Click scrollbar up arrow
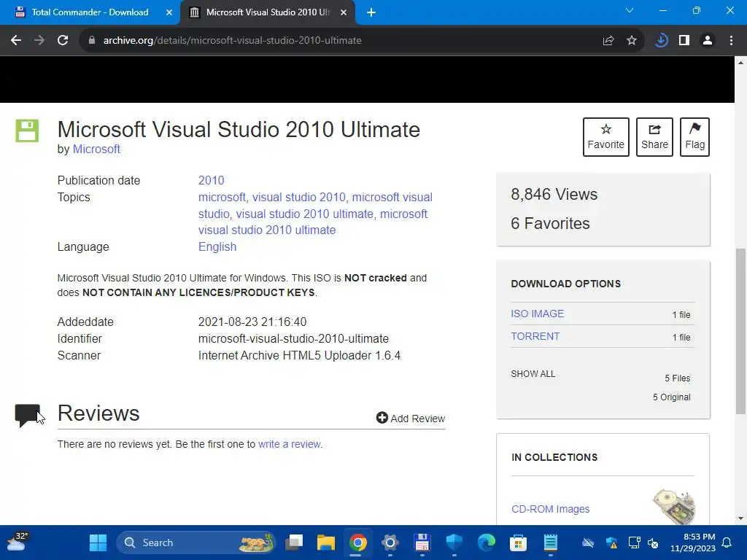747x560 pixels. [740, 63]
